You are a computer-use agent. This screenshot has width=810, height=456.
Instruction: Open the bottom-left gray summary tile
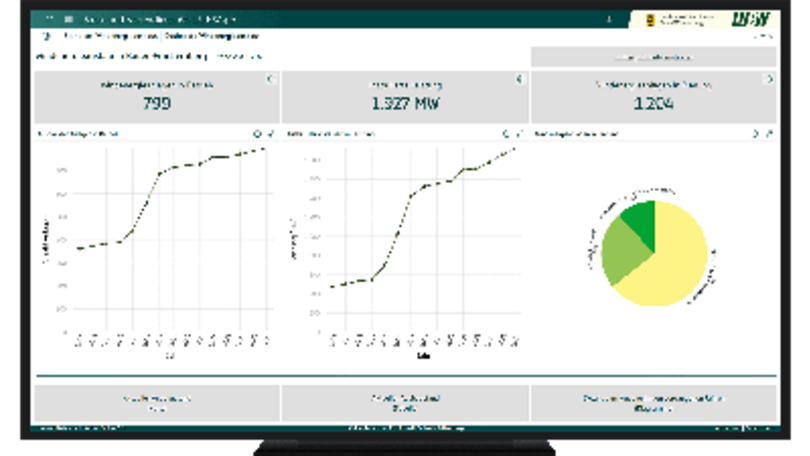(x=157, y=403)
